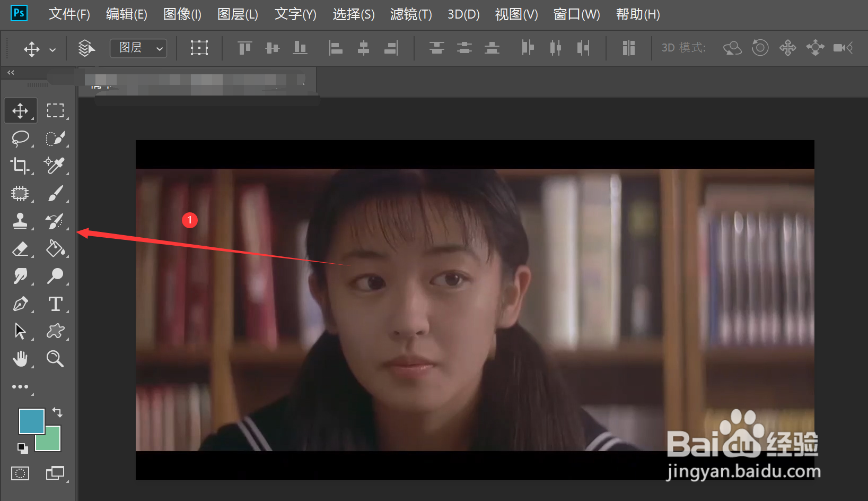The width and height of the screenshot is (868, 501).
Task: Select the Paint Bucket tool
Action: click(55, 248)
